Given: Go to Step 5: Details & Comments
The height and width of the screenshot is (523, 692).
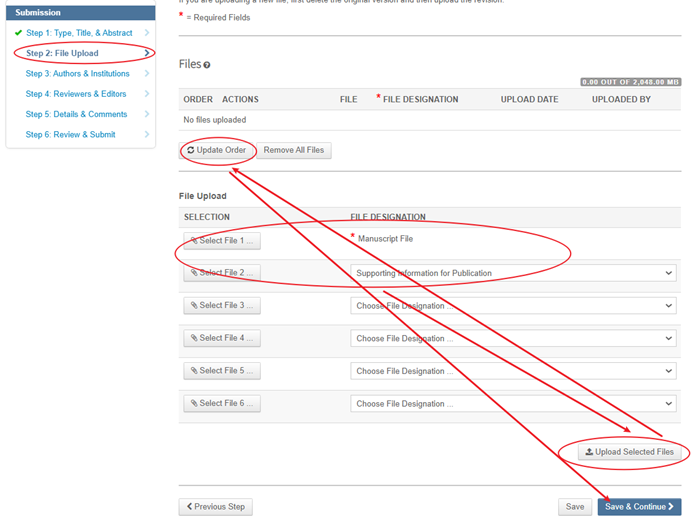Looking at the screenshot, I should point(76,114).
